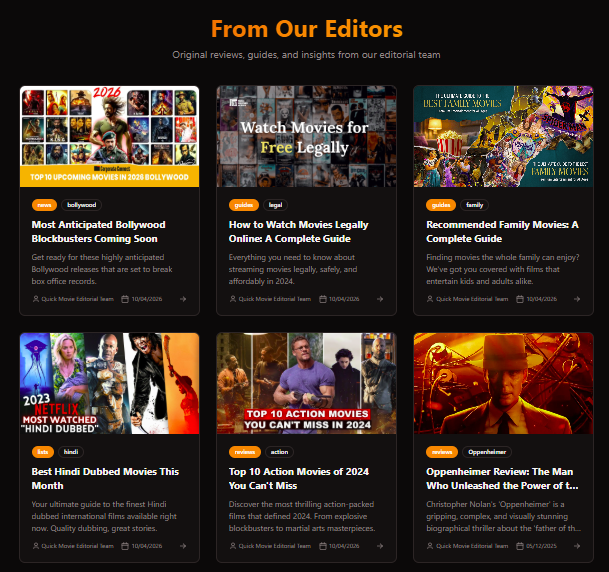This screenshot has width=609, height=572.
Task: Click calendar icon on Bollywood Blockbusters card
Action: (125, 299)
